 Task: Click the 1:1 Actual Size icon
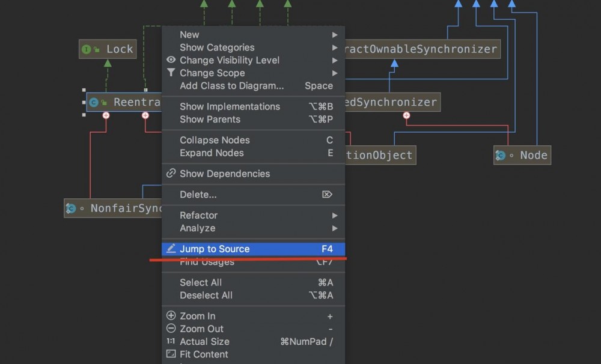(171, 341)
